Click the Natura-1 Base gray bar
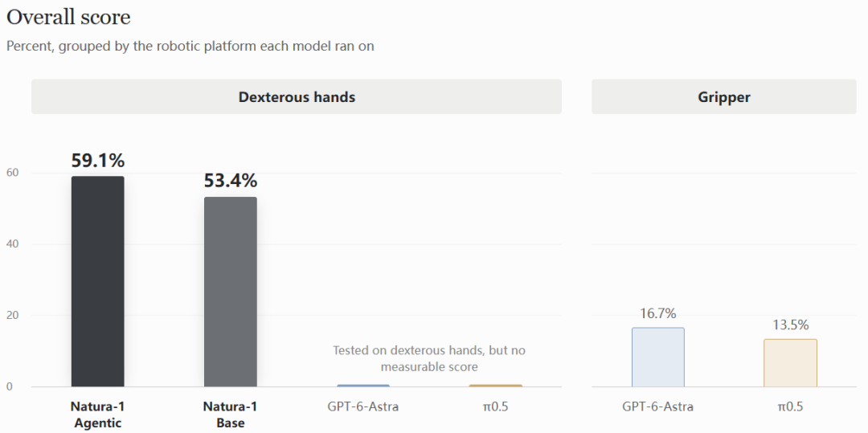Image resolution: width=868 pixels, height=433 pixels. click(231, 292)
